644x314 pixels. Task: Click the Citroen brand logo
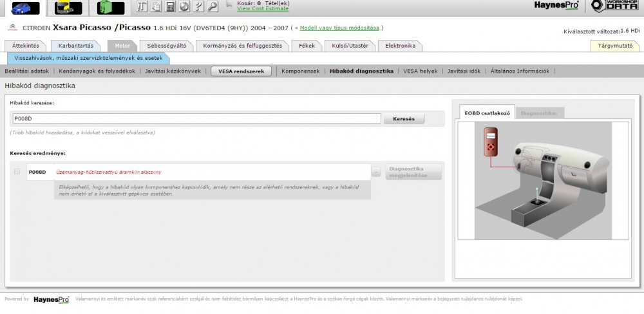[13, 28]
